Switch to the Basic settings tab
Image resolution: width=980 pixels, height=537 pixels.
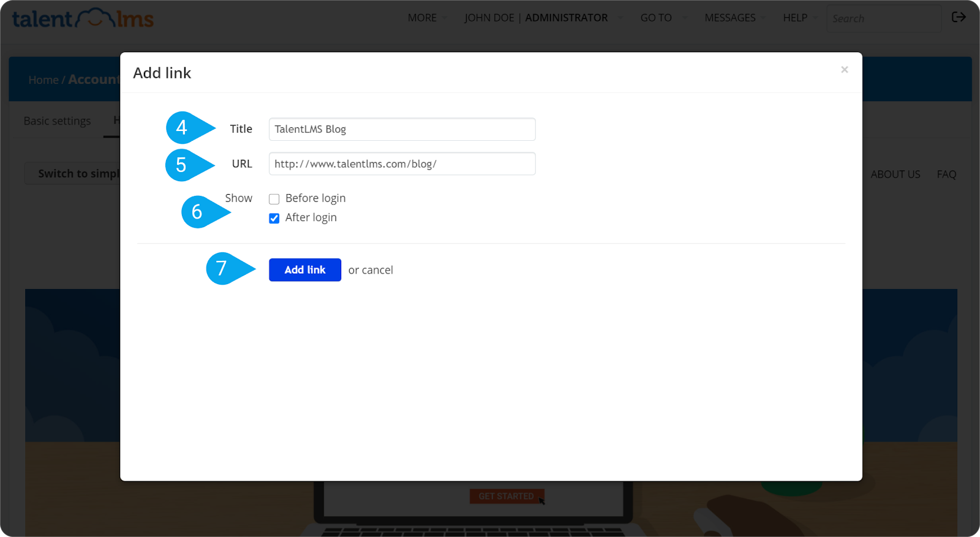[x=57, y=121]
